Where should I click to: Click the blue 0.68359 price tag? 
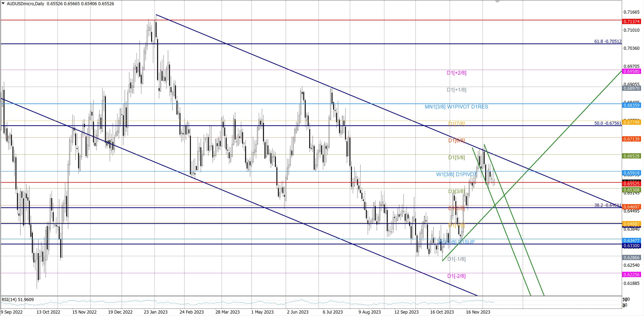(x=631, y=105)
